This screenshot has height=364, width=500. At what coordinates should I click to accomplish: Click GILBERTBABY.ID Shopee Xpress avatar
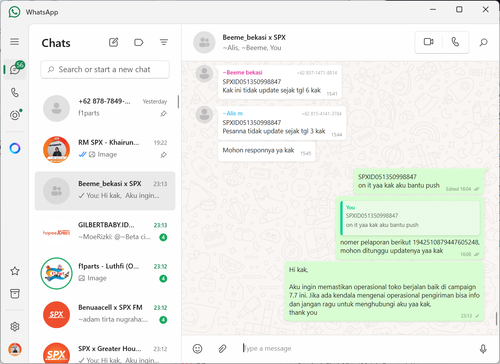56,232
